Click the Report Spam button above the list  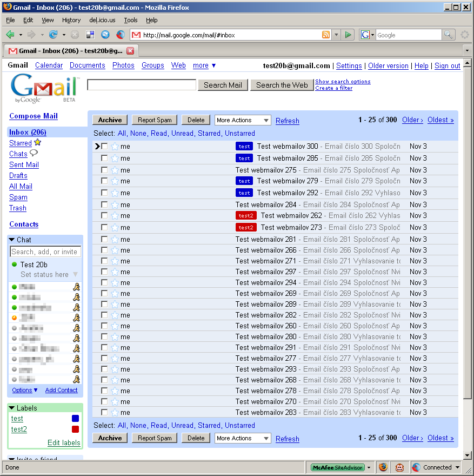(155, 120)
